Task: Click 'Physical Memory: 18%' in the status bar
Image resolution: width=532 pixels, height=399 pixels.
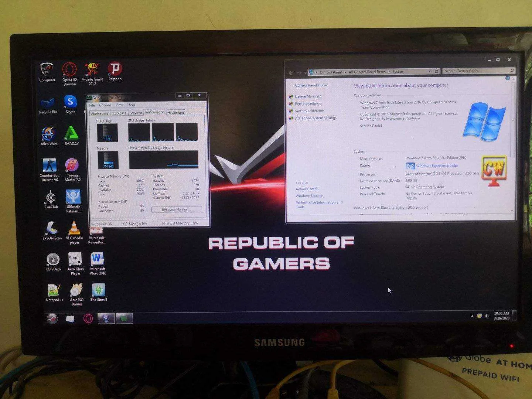Action: [180, 223]
